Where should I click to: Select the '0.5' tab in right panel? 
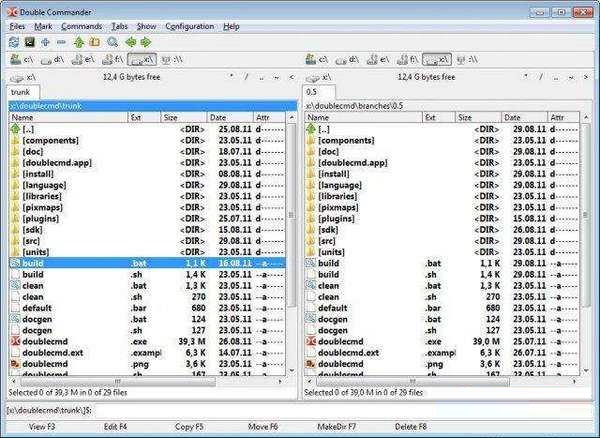coord(319,92)
